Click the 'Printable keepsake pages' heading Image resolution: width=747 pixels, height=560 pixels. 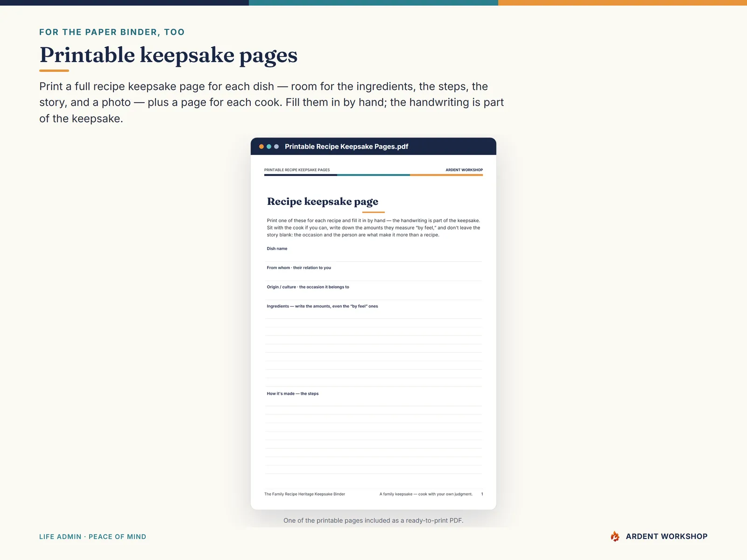tap(169, 55)
